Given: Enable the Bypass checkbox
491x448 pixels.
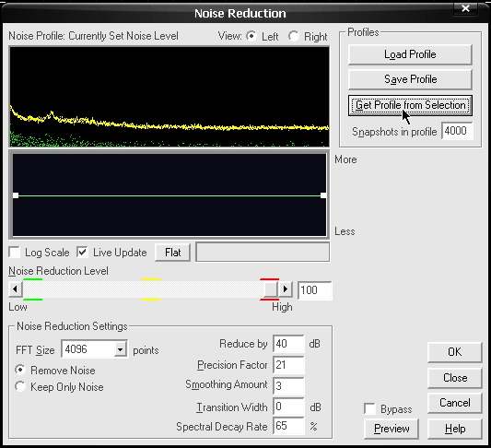Looking at the screenshot, I should 369,409.
